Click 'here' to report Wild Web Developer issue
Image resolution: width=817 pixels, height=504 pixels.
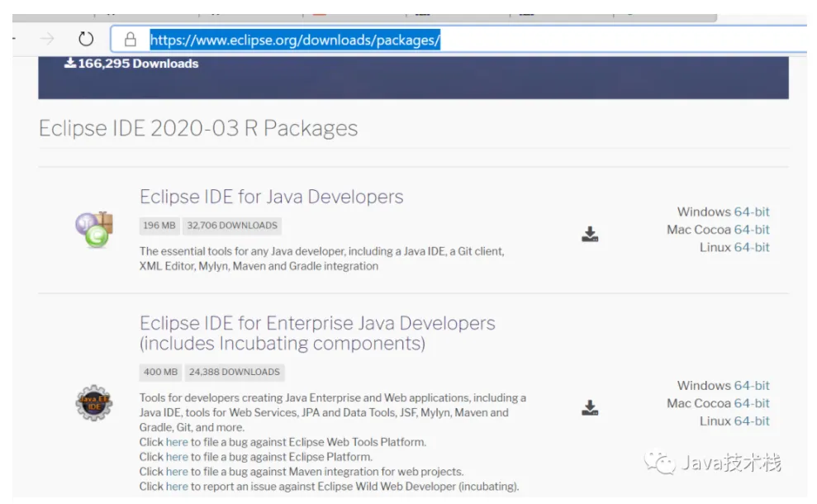click(177, 487)
